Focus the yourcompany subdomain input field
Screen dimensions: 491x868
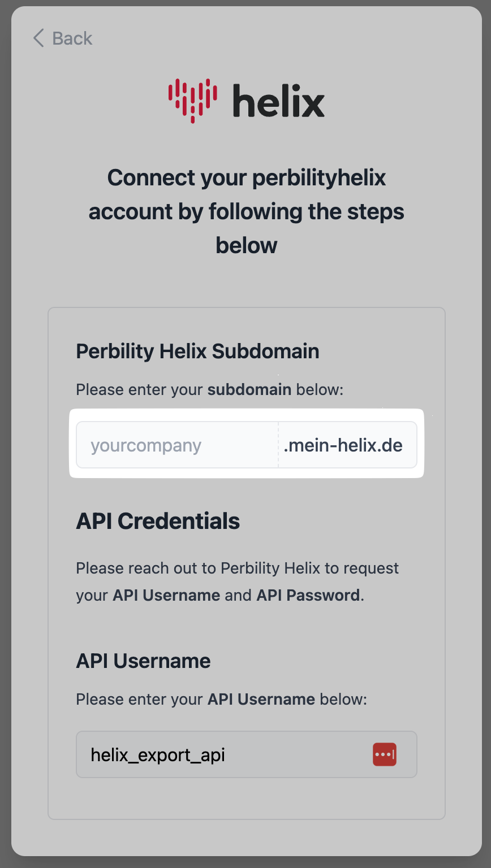click(176, 445)
